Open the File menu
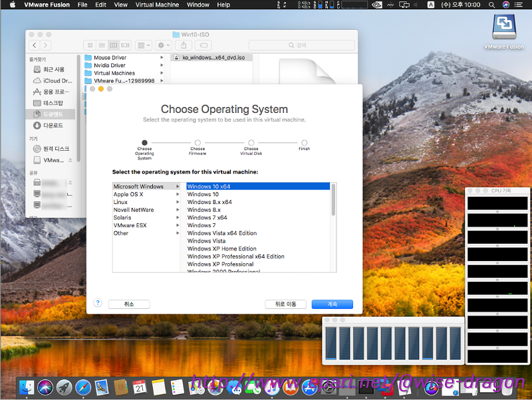Image resolution: width=532 pixels, height=400 pixels. pos(82,5)
